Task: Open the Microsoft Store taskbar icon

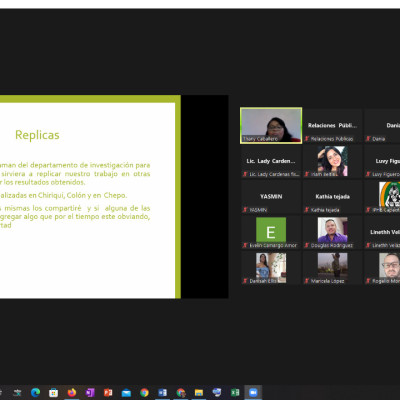Action: 53,392
